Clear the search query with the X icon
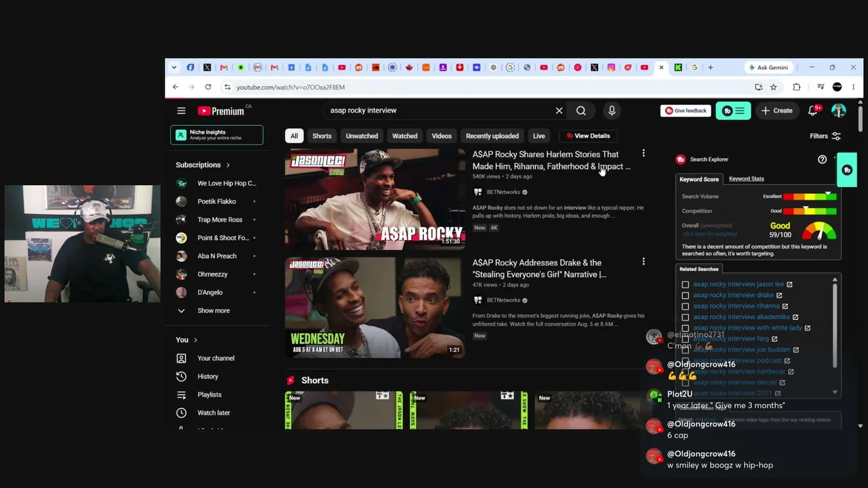Viewport: 868px width, 488px height. point(559,110)
